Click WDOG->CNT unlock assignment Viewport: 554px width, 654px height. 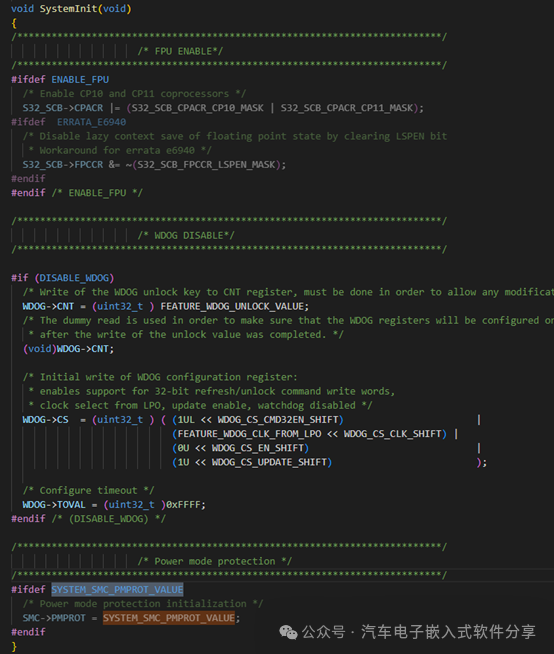coord(166,306)
